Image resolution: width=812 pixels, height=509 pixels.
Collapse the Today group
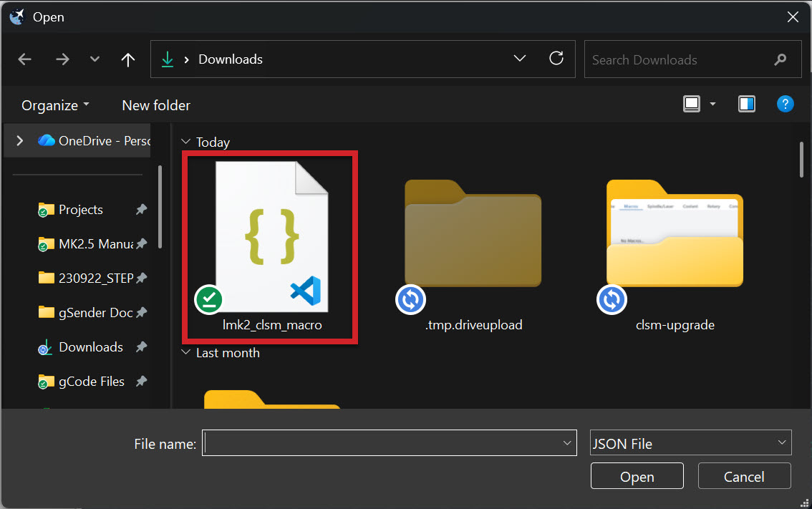(x=187, y=142)
